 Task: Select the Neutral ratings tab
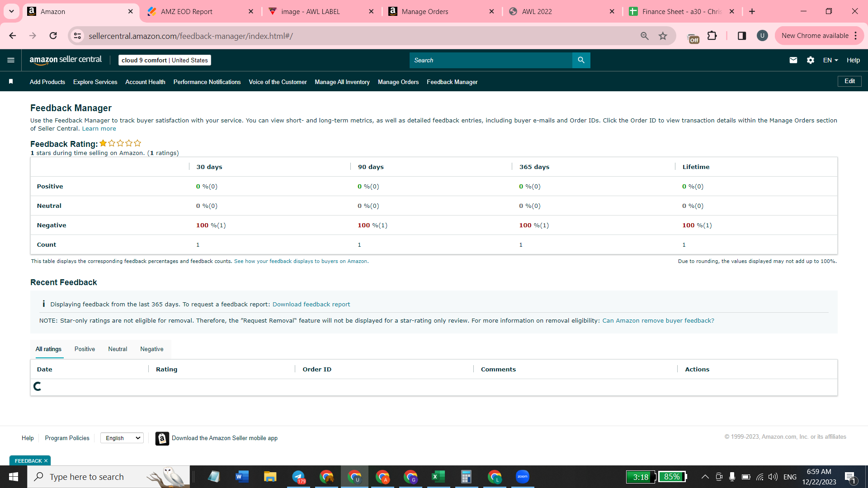[x=118, y=349]
